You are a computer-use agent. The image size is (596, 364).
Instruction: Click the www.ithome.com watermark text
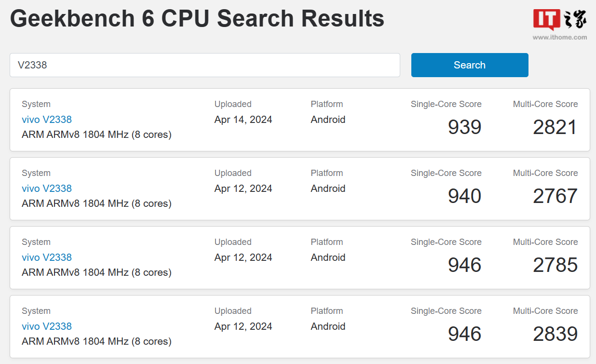[559, 37]
